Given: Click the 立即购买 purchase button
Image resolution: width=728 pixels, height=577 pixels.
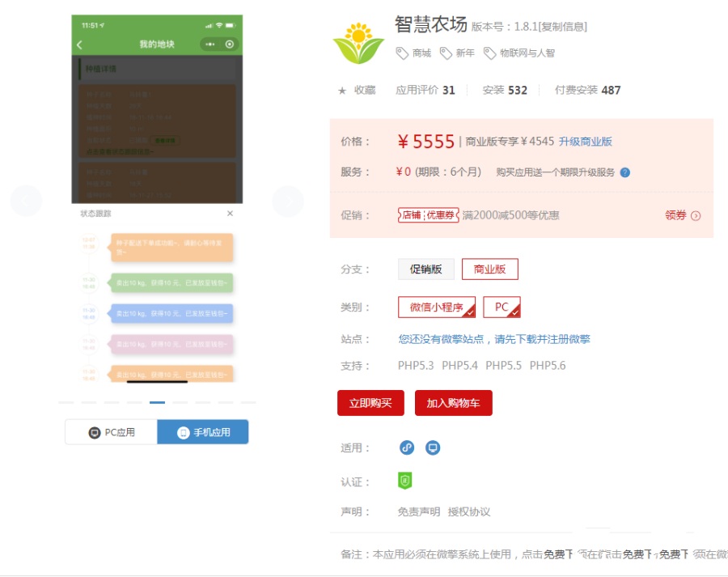Looking at the screenshot, I should click(x=370, y=402).
